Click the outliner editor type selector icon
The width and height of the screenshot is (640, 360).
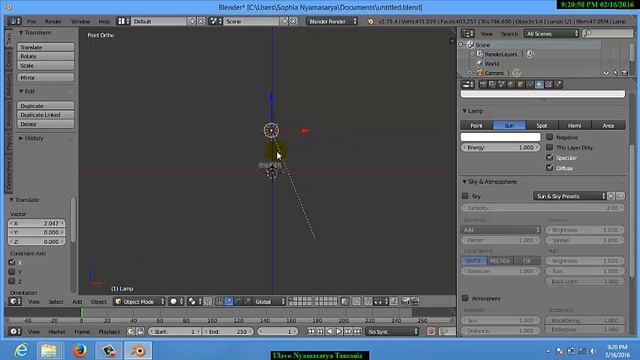pyautogui.click(x=468, y=33)
